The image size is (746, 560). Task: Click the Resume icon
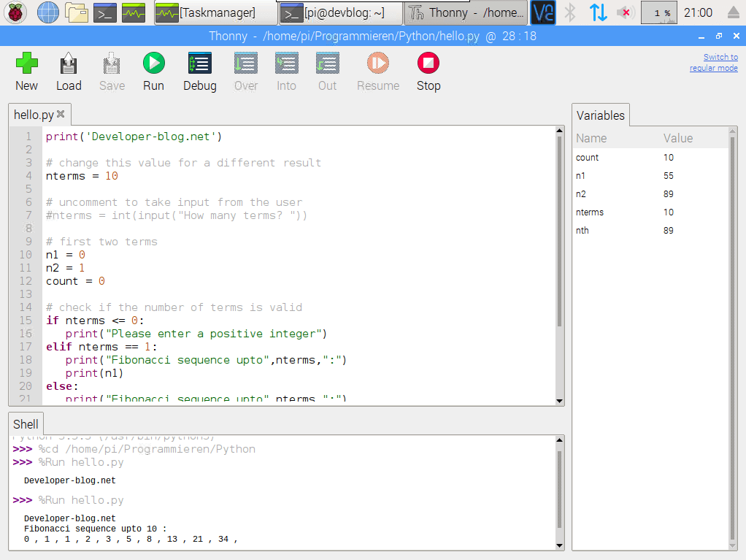[377, 64]
